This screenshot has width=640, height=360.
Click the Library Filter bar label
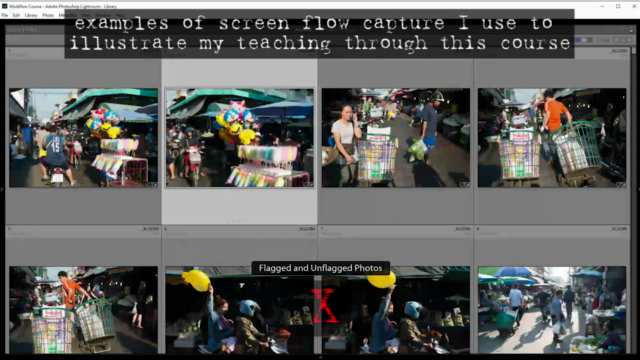(x=22, y=30)
